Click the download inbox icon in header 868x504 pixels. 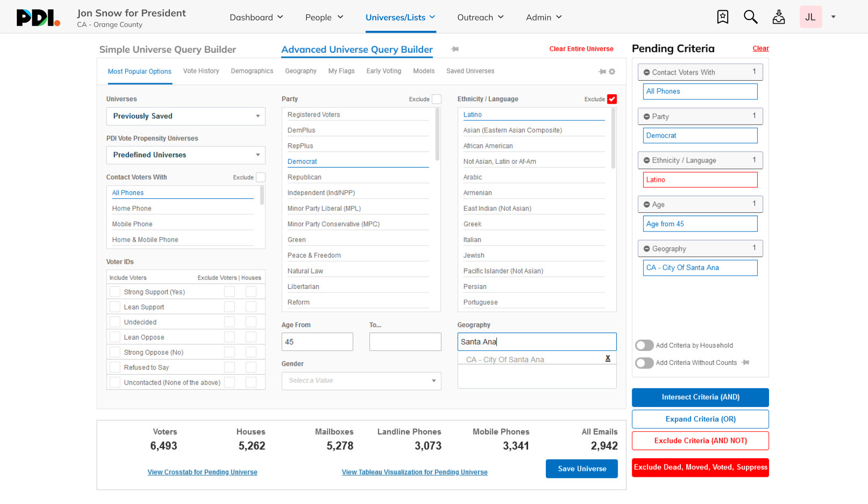778,17
